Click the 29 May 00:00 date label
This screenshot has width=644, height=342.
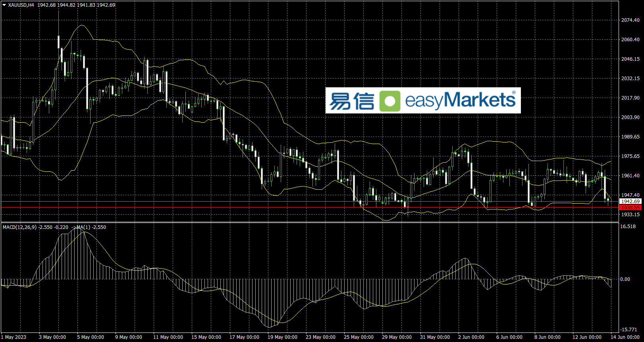click(x=397, y=337)
